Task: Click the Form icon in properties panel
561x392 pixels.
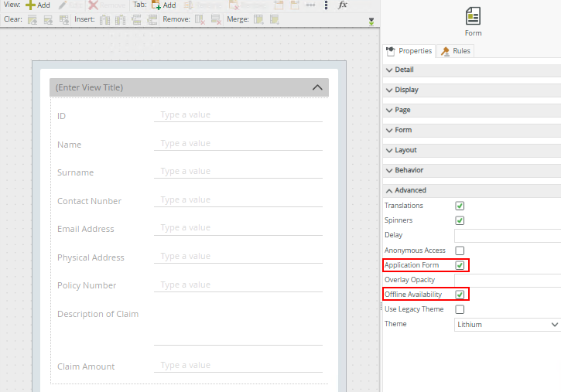Action: pos(473,16)
